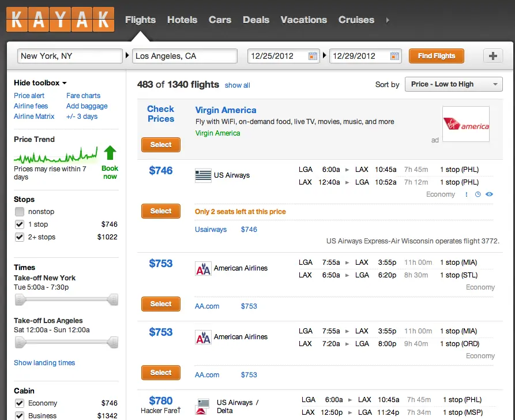Click the Usairways booking link
515x420 pixels.
pos(211,230)
